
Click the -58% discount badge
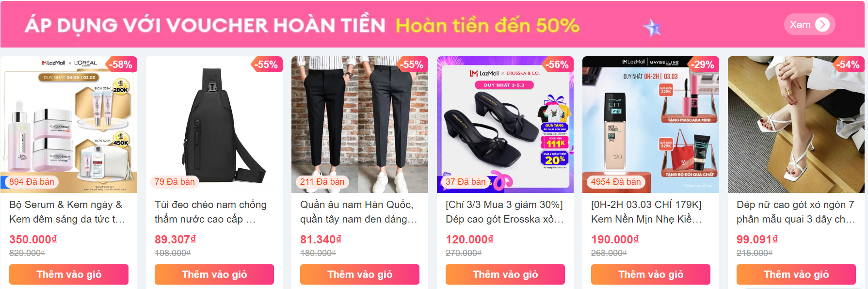(121, 64)
